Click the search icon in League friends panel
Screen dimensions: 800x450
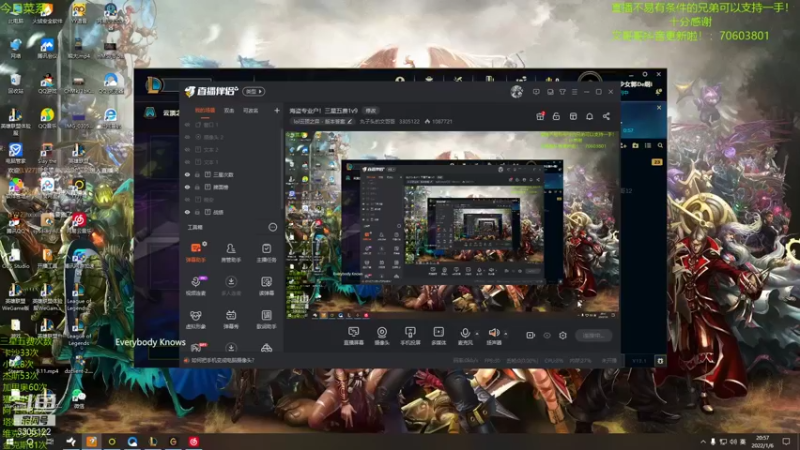(x=660, y=145)
